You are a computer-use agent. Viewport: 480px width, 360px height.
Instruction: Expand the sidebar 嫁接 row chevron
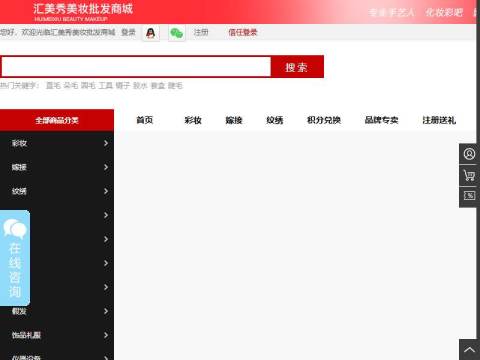coord(106,167)
